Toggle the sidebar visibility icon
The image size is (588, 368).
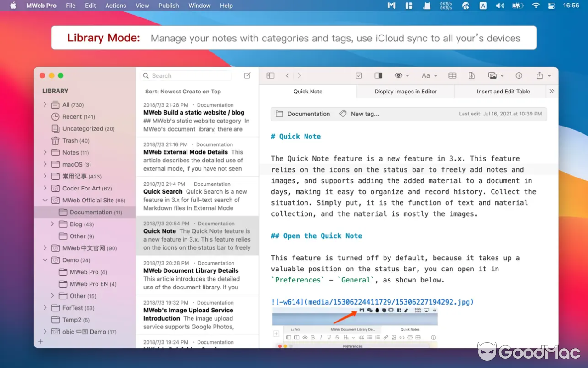pyautogui.click(x=271, y=75)
